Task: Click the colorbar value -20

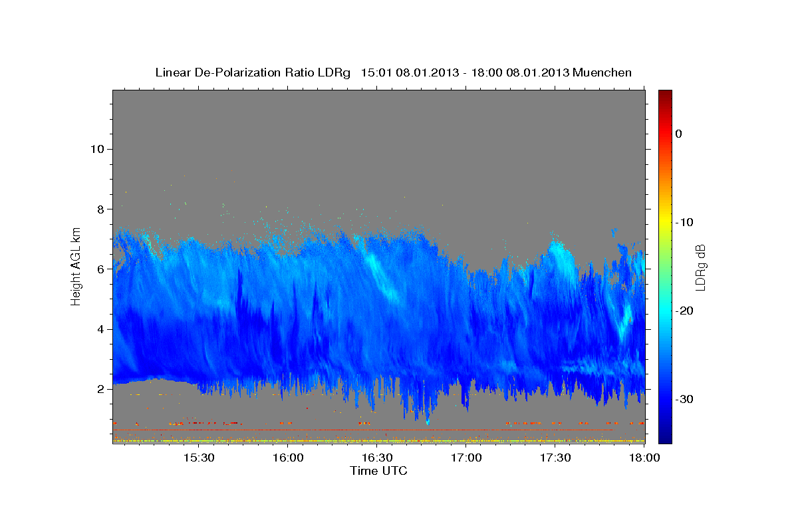Action: (685, 311)
